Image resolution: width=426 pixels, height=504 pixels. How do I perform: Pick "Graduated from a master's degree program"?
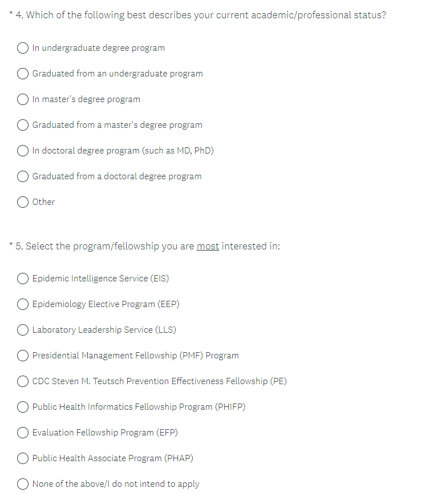23,125
